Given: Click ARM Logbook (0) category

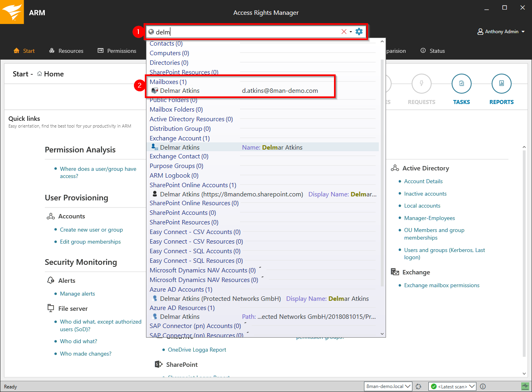Looking at the screenshot, I should point(174,175).
